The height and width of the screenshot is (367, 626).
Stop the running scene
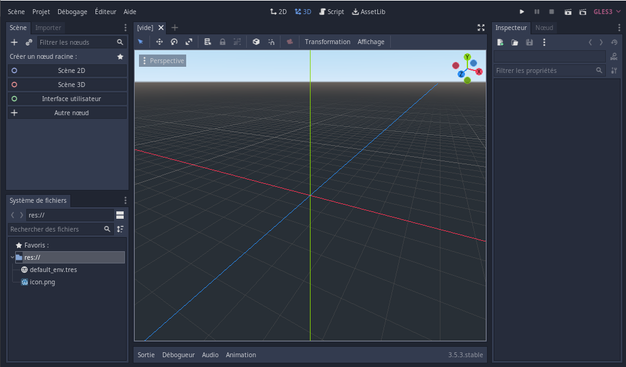[552, 12]
